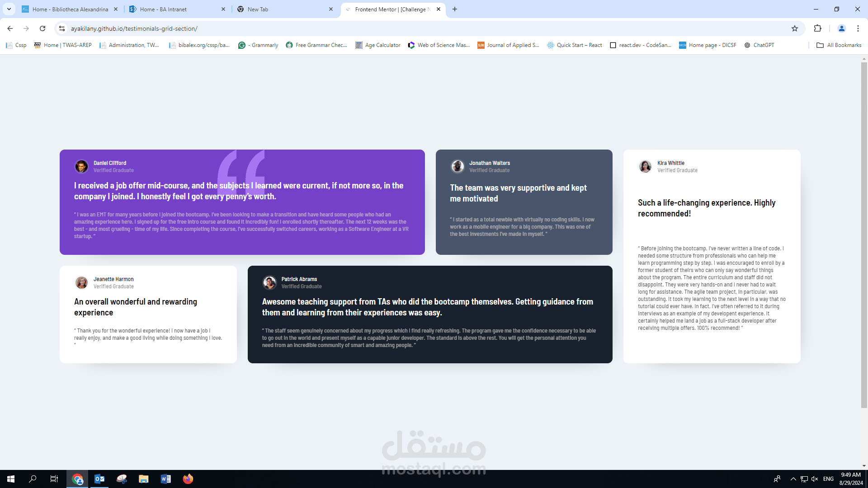Bookmark this page using the star icon
This screenshot has height=488, width=868.
795,28
